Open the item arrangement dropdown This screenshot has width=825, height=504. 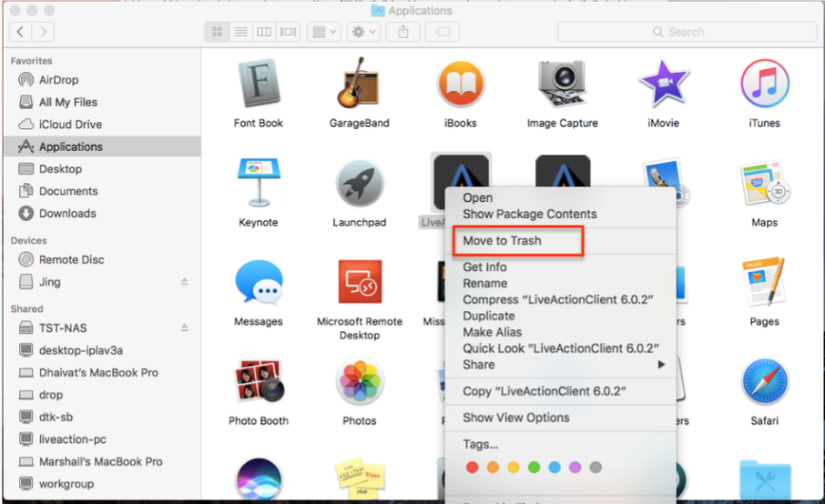click(324, 32)
